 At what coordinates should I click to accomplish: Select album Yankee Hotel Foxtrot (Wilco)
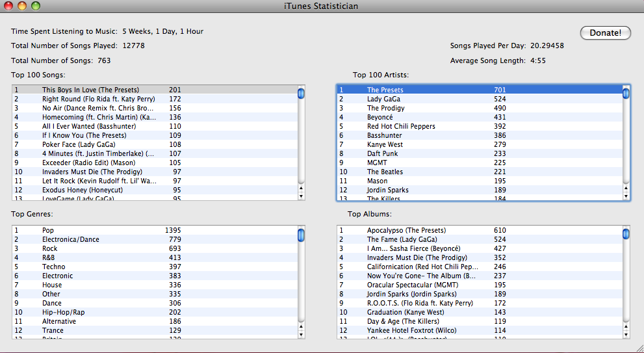click(x=480, y=330)
